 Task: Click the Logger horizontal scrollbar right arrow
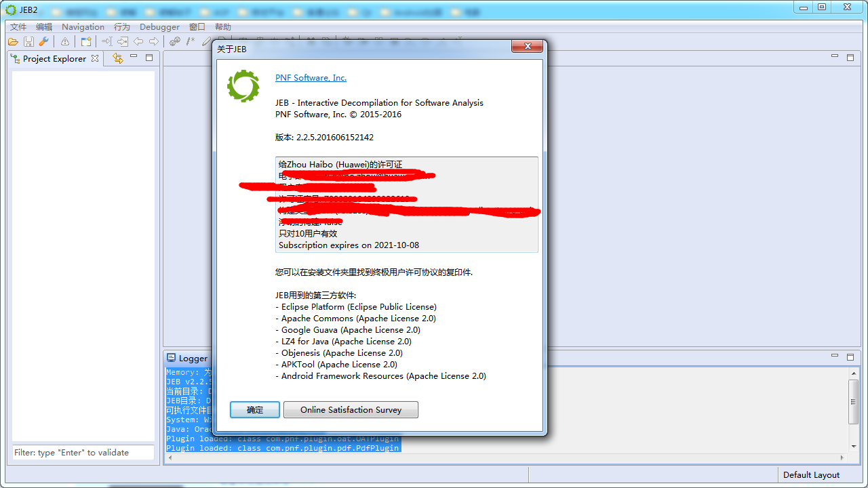842,457
